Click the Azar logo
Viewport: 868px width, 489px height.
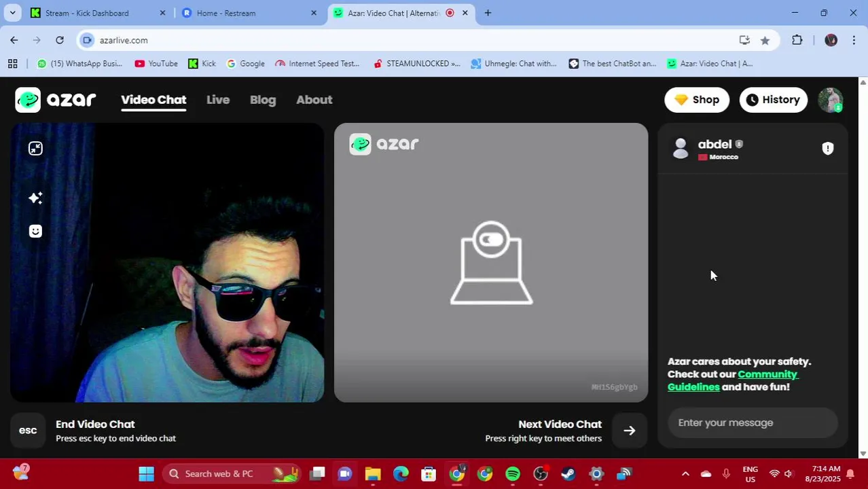point(56,100)
